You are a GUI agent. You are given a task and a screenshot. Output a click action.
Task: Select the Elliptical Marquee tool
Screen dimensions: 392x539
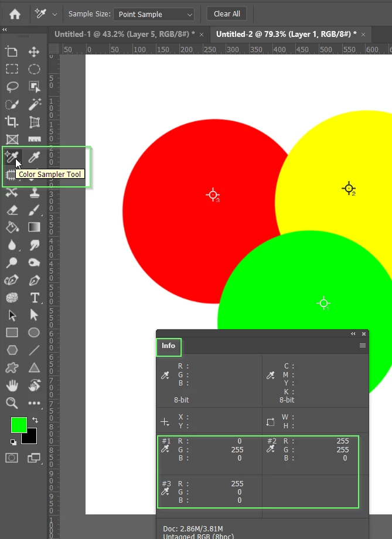tap(34, 69)
